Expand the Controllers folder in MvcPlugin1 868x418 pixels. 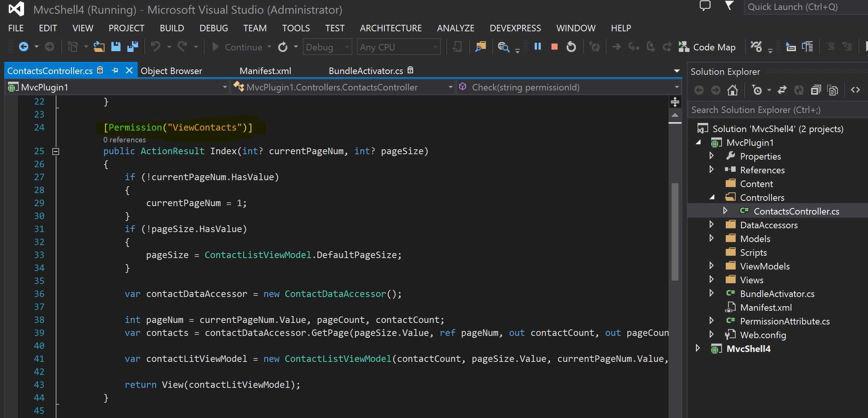(x=714, y=197)
